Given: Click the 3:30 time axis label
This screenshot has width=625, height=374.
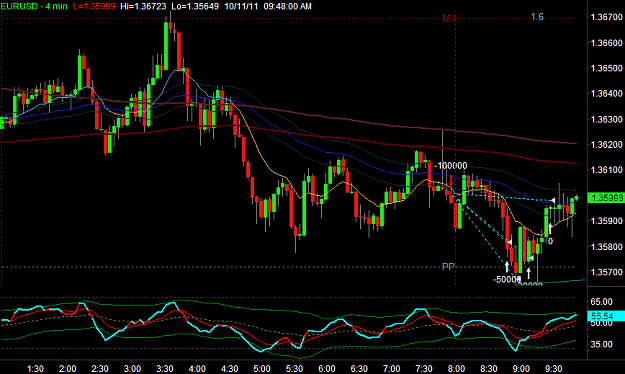Looking at the screenshot, I should (164, 368).
